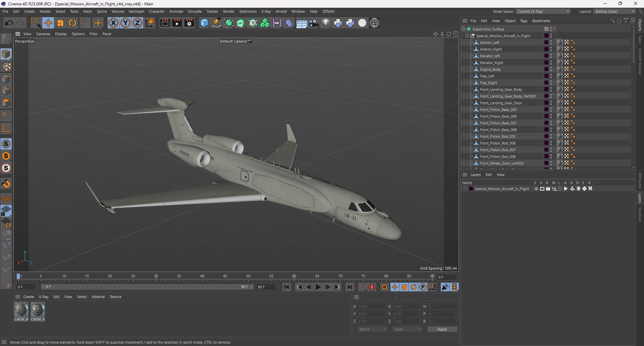This screenshot has height=346, width=644.
Task: Toggle Z axis lock
Action: (x=138, y=23)
